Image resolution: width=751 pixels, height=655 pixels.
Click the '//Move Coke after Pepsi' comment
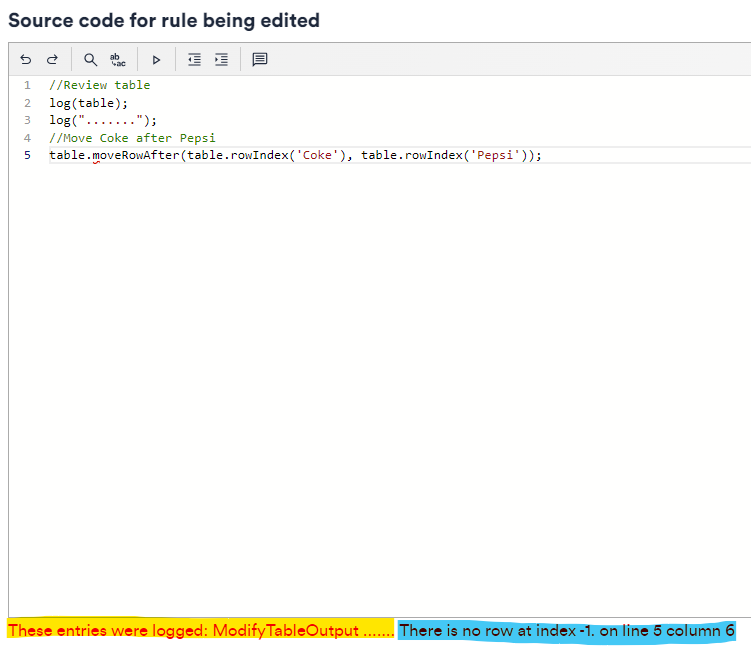tap(132, 138)
